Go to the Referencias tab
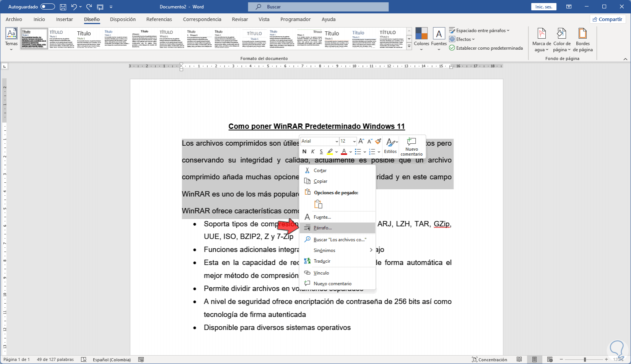The height and width of the screenshot is (364, 631). click(159, 19)
